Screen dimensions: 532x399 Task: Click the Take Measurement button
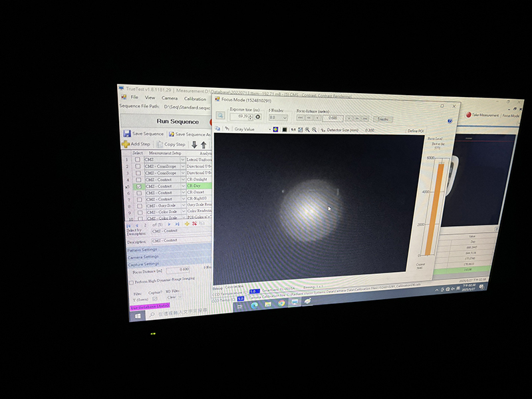tap(482, 115)
